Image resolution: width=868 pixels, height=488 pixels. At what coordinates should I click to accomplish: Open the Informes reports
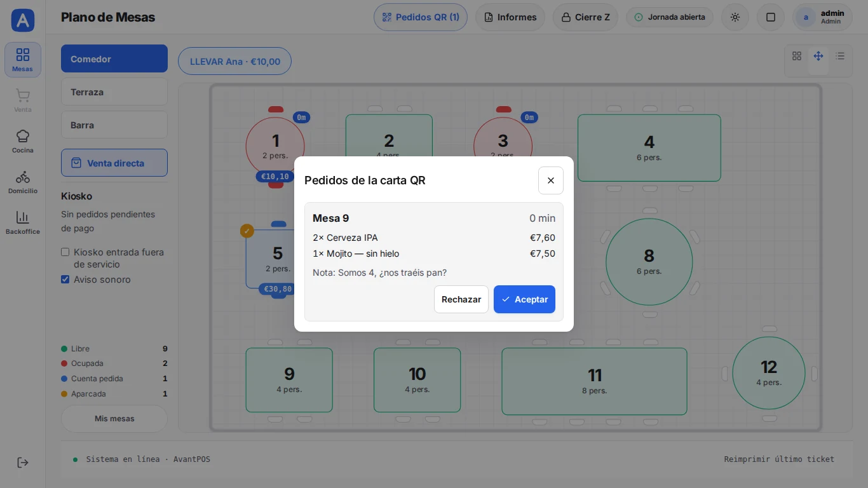(x=510, y=17)
